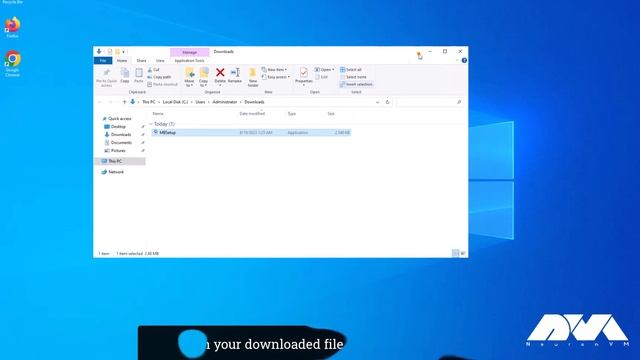The height and width of the screenshot is (360, 640).
Task: Click new folder icon in quick access toolbar
Action: point(118,52)
